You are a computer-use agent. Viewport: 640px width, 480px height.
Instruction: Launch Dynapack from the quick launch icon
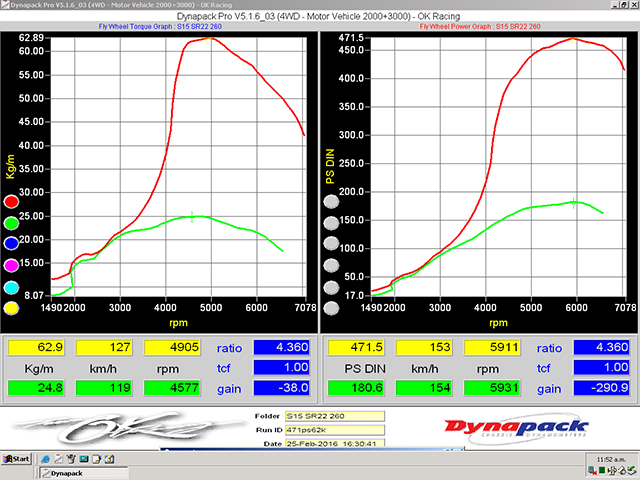point(58,459)
